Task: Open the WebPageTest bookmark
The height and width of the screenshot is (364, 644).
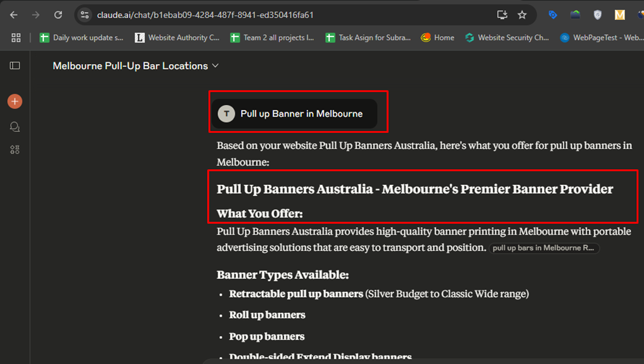Action: pyautogui.click(x=601, y=38)
